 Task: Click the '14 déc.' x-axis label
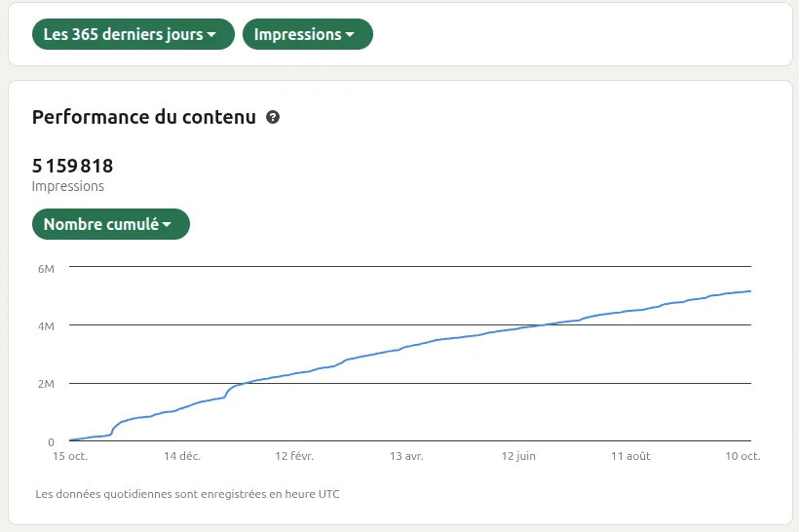(182, 456)
